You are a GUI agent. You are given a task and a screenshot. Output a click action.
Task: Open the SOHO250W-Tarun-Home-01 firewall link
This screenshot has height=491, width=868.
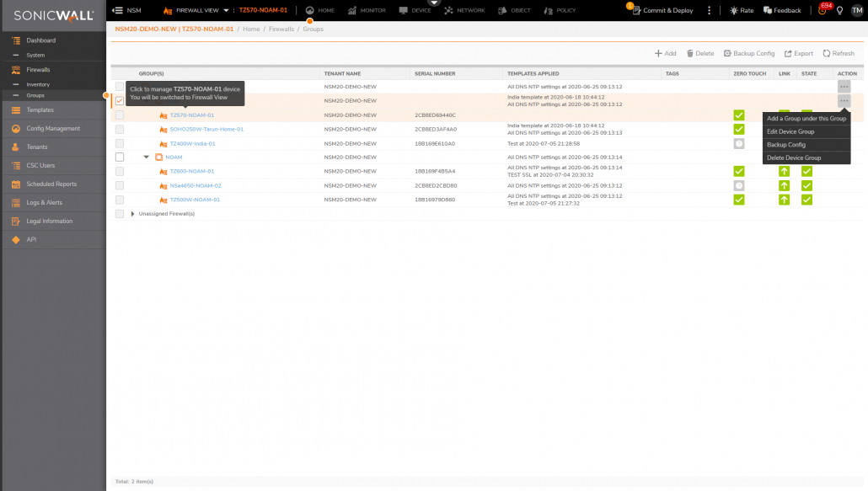click(207, 129)
